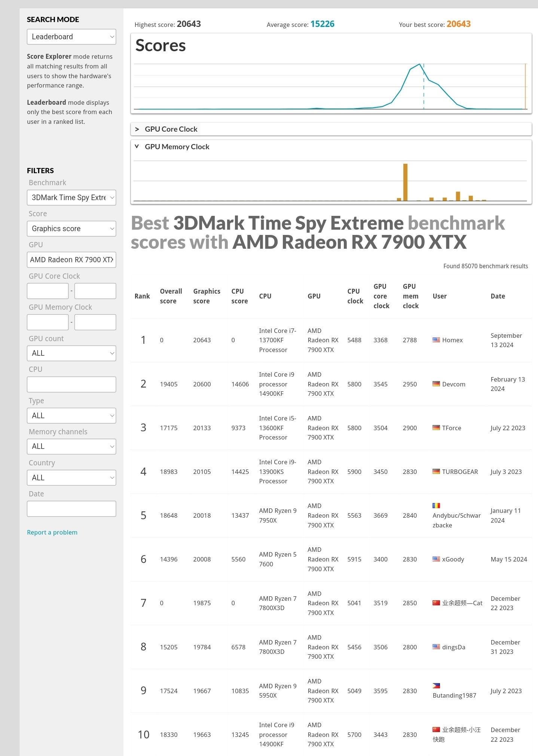The height and width of the screenshot is (756, 538).
Task: Open user dingsDa profile
Action: [x=453, y=647]
